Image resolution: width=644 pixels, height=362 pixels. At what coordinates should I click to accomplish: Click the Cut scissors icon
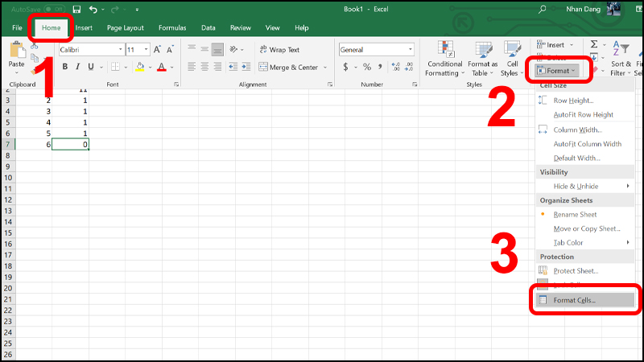34,47
